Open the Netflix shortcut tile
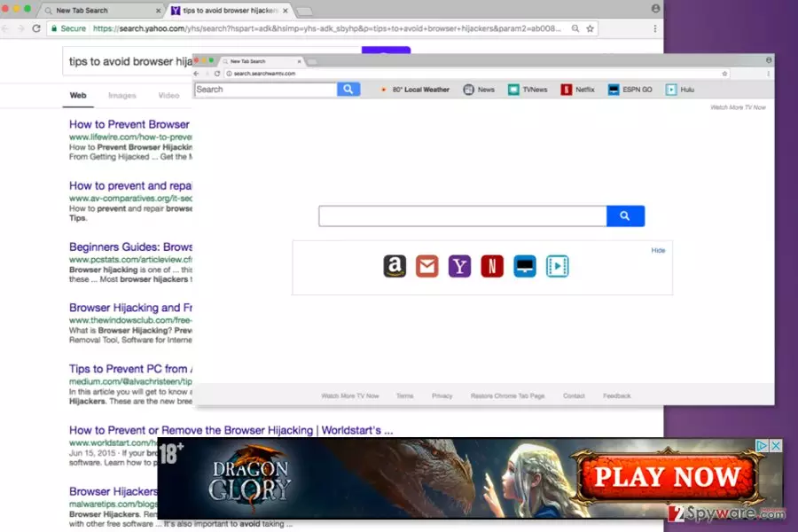The image size is (798, 532). [x=492, y=266]
